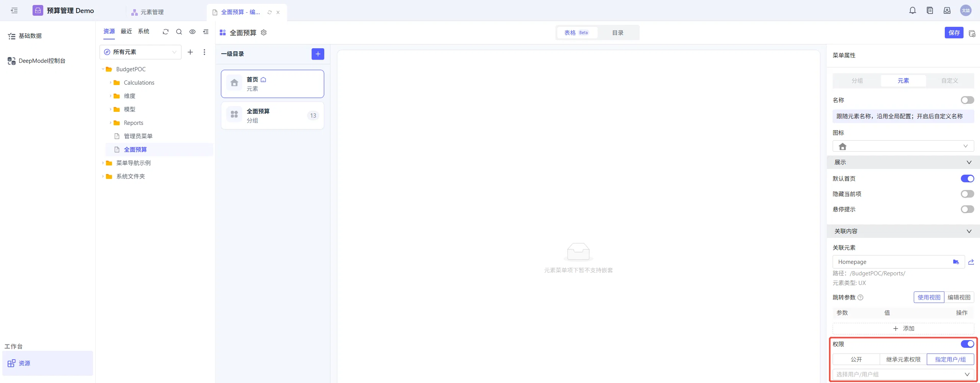Collapse the left sidebar menu icon

tap(14, 11)
